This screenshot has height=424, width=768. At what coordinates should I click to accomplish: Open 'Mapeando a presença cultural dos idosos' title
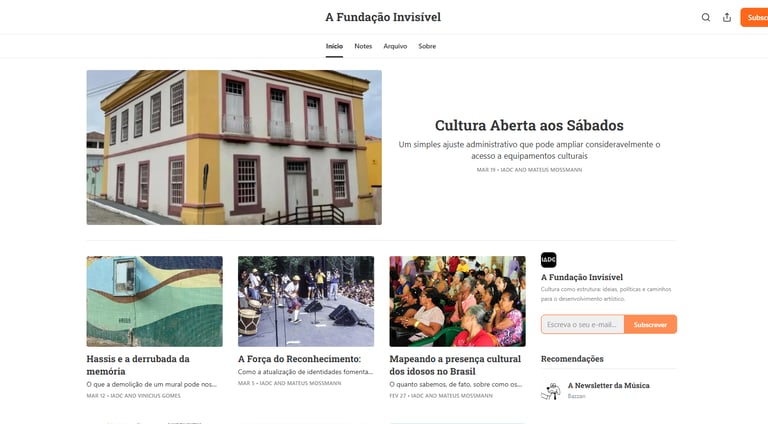(x=455, y=365)
